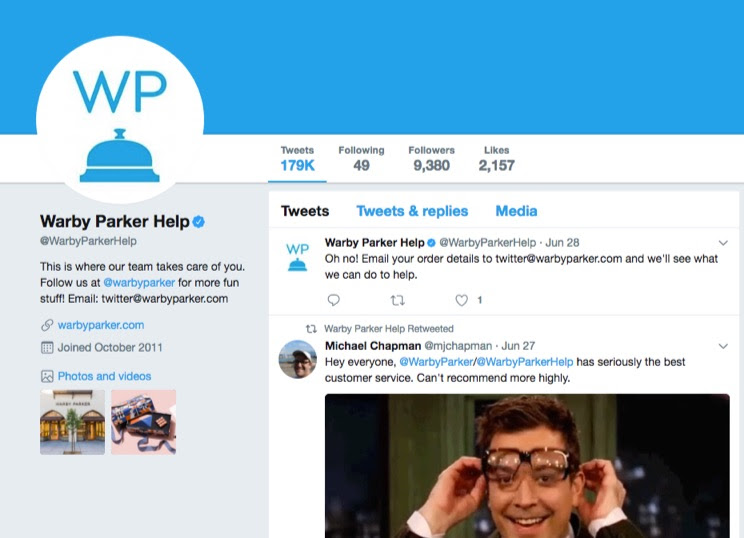744x538 pixels.
Task: Open the Likes 2,157 stat
Action: pos(496,159)
